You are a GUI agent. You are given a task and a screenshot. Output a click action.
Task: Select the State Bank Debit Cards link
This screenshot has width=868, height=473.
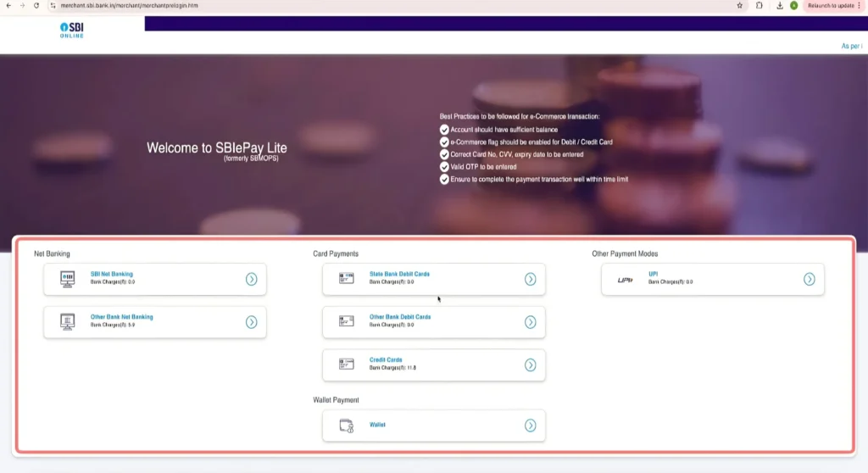tap(399, 275)
